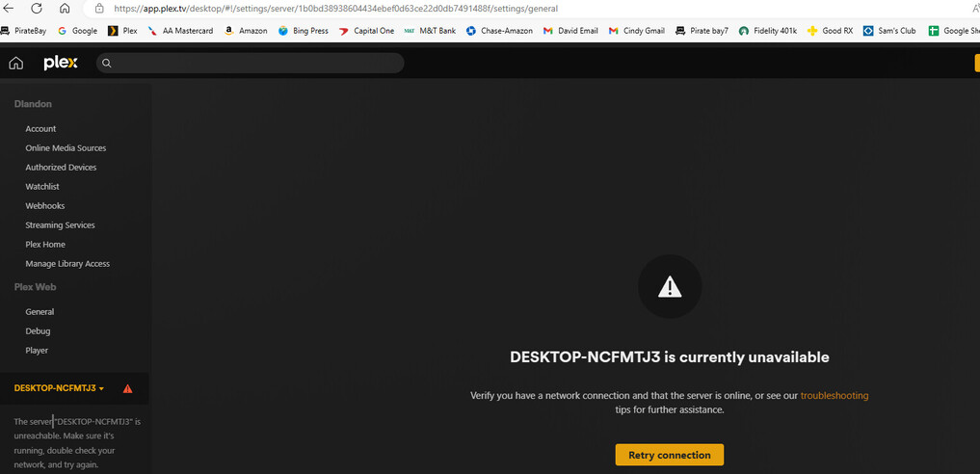The width and height of the screenshot is (980, 474).
Task: Open the M&T Bank bookmark
Action: [430, 31]
